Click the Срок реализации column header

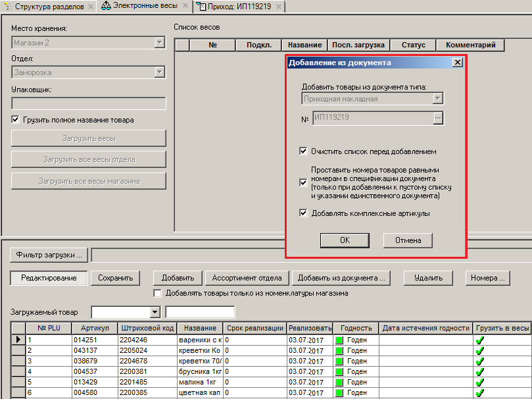point(254,328)
